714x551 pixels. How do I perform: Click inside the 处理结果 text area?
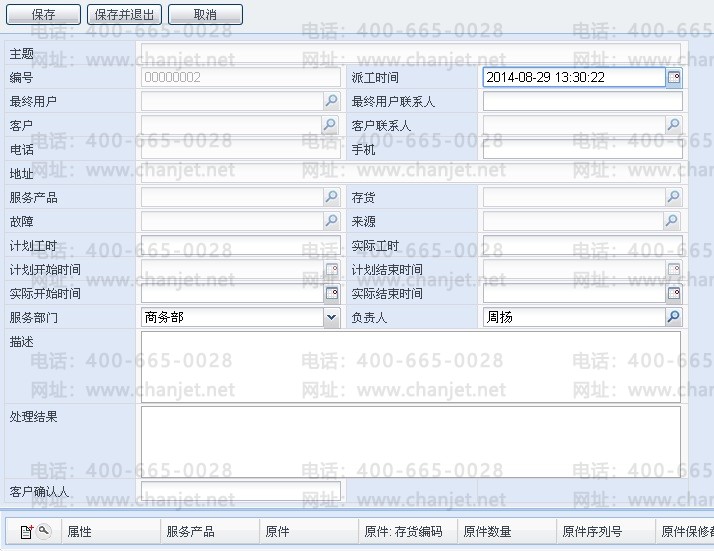(x=411, y=442)
